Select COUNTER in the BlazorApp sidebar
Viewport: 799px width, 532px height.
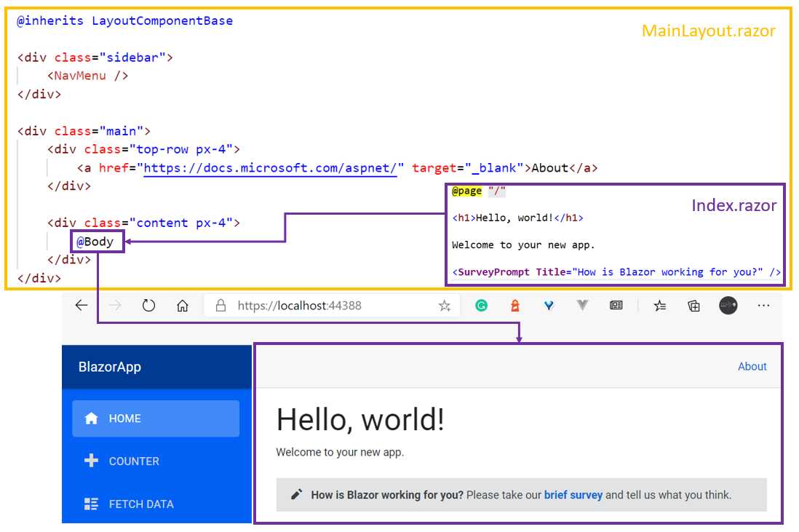134,461
